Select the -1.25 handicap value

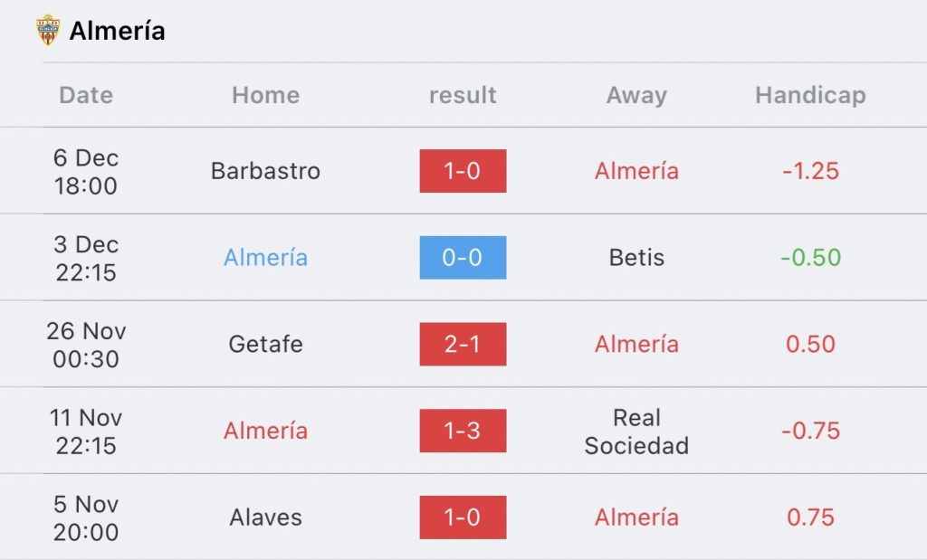click(810, 171)
